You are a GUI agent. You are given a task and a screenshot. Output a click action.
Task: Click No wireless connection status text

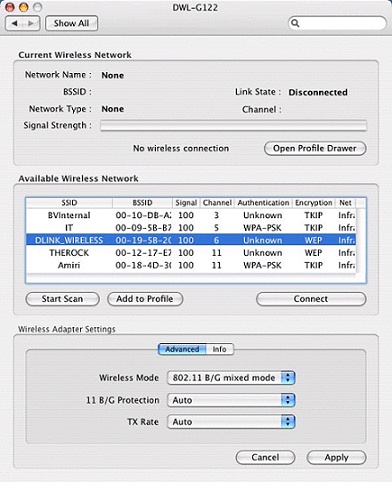click(181, 148)
